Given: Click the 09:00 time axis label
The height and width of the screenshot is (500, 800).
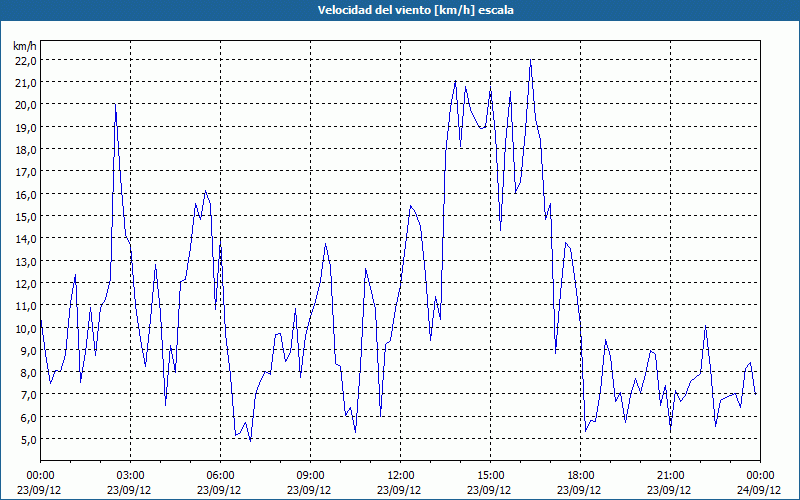Looking at the screenshot, I should point(310,476).
